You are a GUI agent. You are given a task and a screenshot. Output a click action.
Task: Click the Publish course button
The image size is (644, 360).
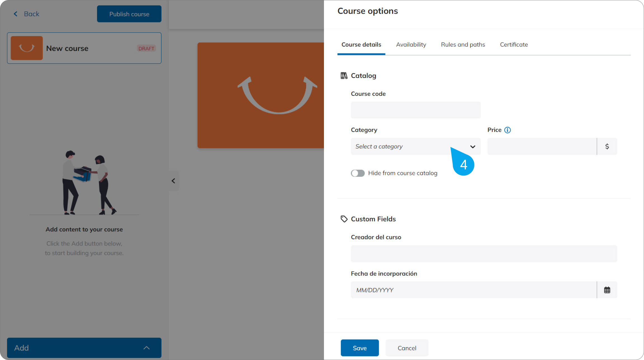coord(129,14)
